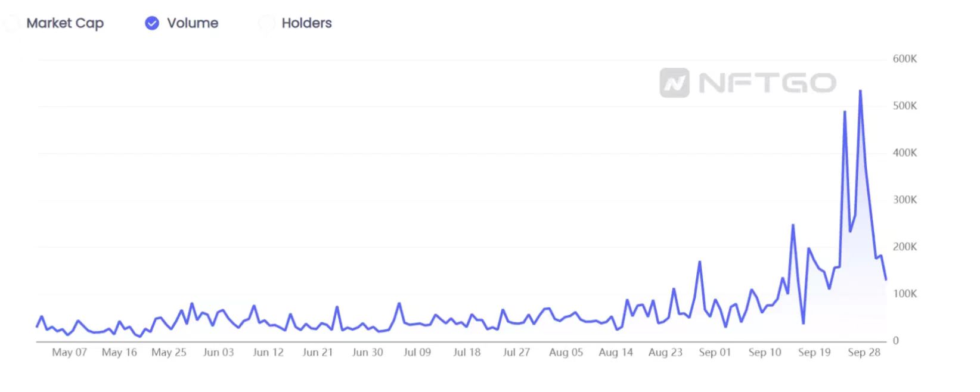Click the Jul 09 x-axis label

coord(417,352)
